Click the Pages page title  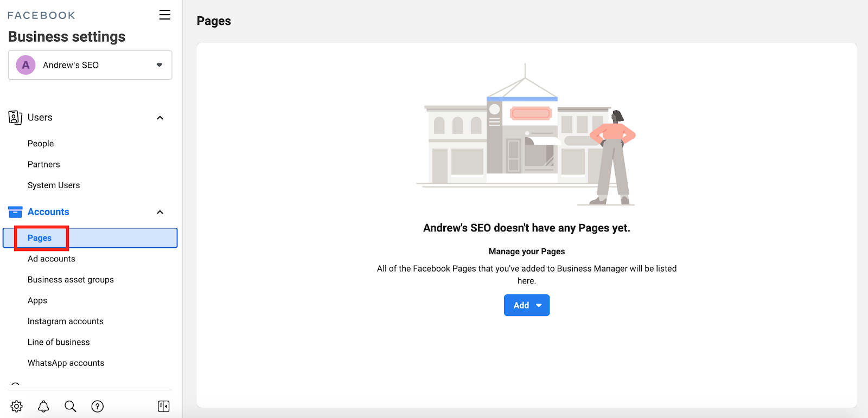214,21
